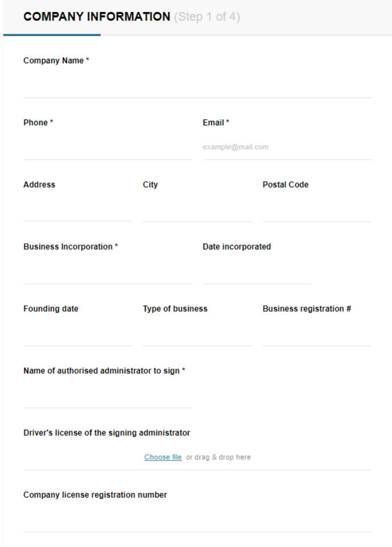Click the Choose file link
This screenshot has height=547, width=392.
163,458
